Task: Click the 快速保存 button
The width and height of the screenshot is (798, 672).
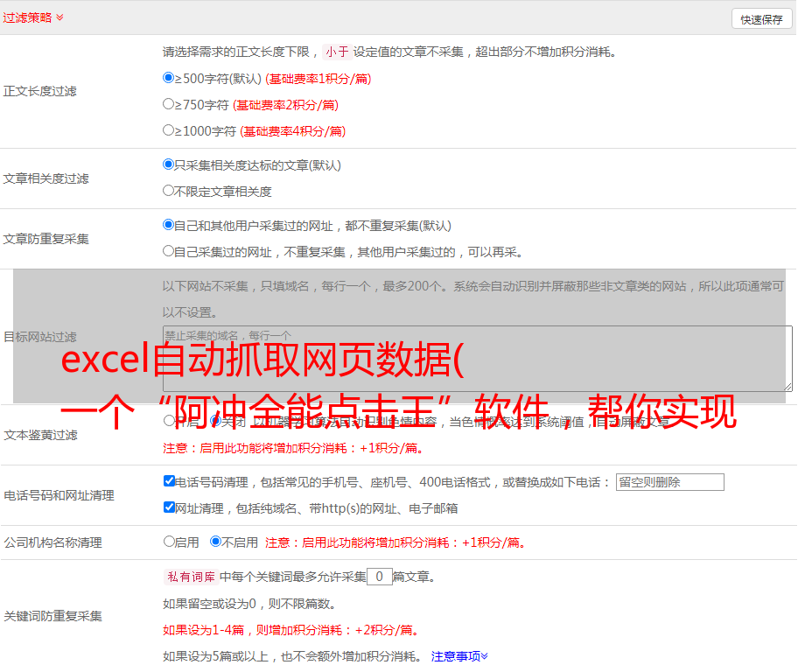Action: (761, 19)
